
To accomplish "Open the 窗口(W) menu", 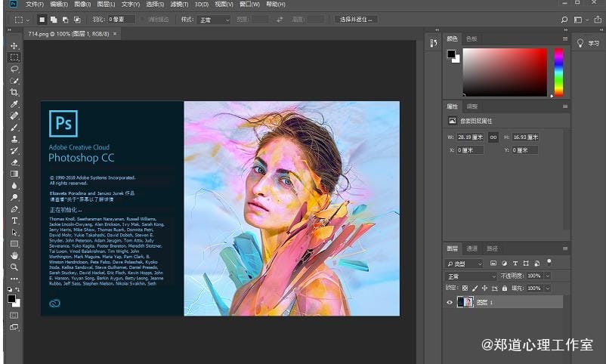I will tap(249, 5).
